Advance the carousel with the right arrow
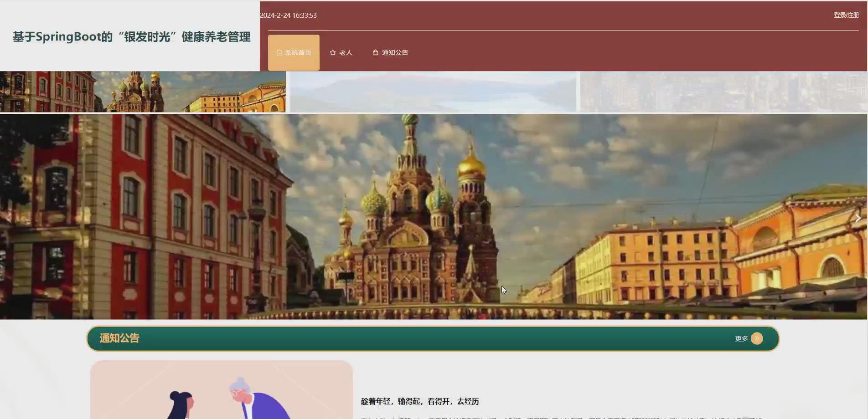 (x=858, y=218)
